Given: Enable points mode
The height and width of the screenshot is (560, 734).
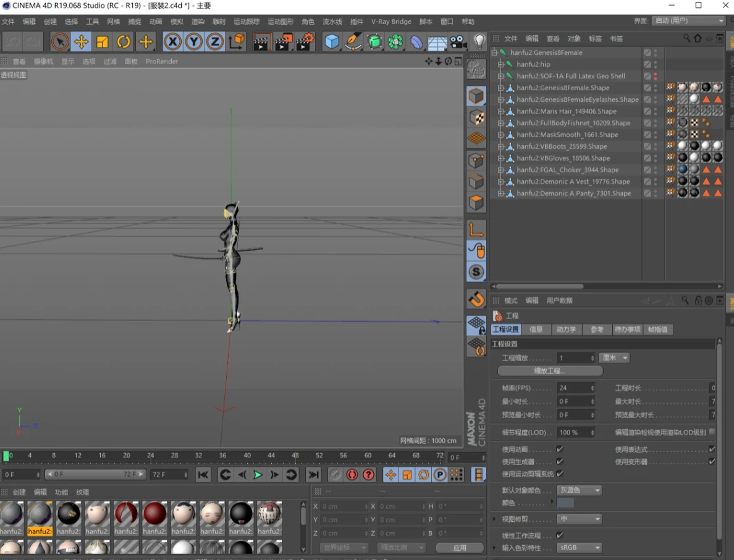Looking at the screenshot, I should point(476,161).
